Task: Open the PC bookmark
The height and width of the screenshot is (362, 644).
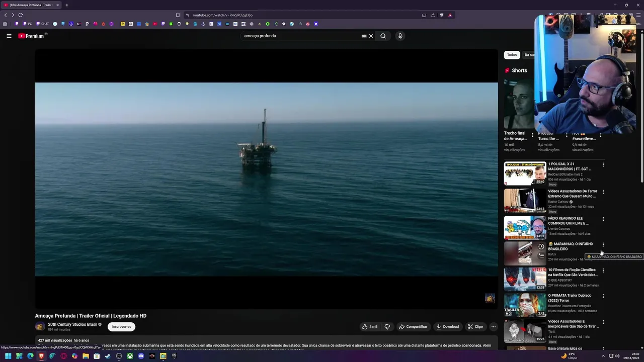Action: (x=28, y=24)
